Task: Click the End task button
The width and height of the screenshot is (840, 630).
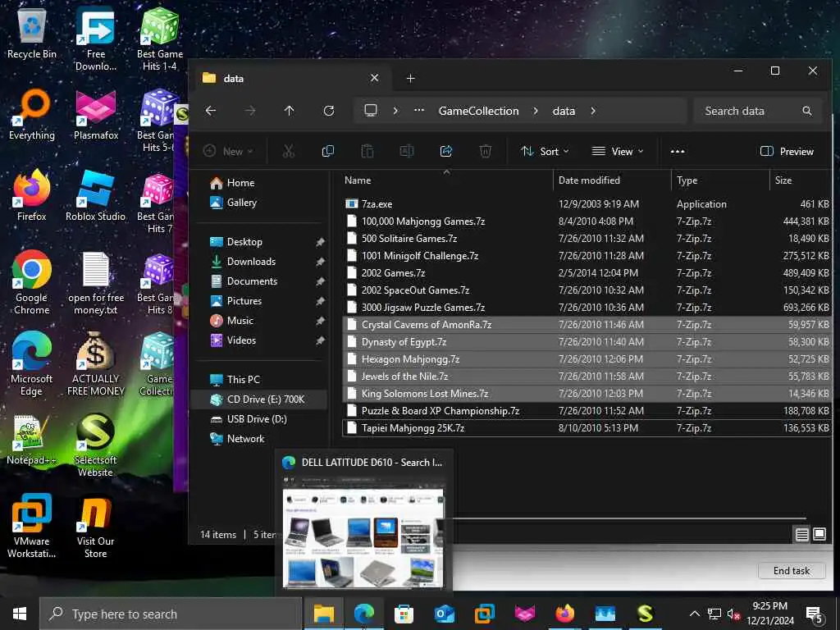Action: click(x=792, y=571)
